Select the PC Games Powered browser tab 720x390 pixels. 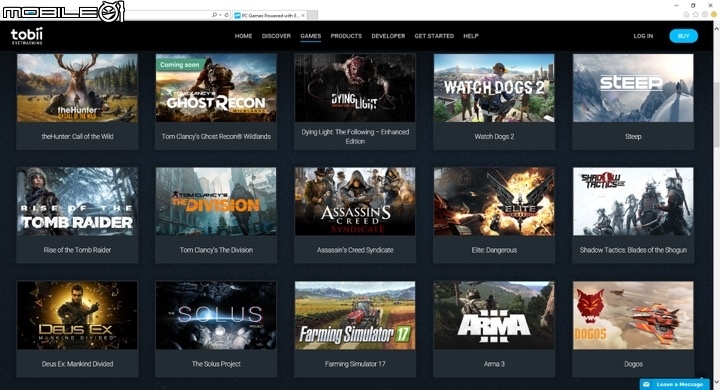click(270, 16)
